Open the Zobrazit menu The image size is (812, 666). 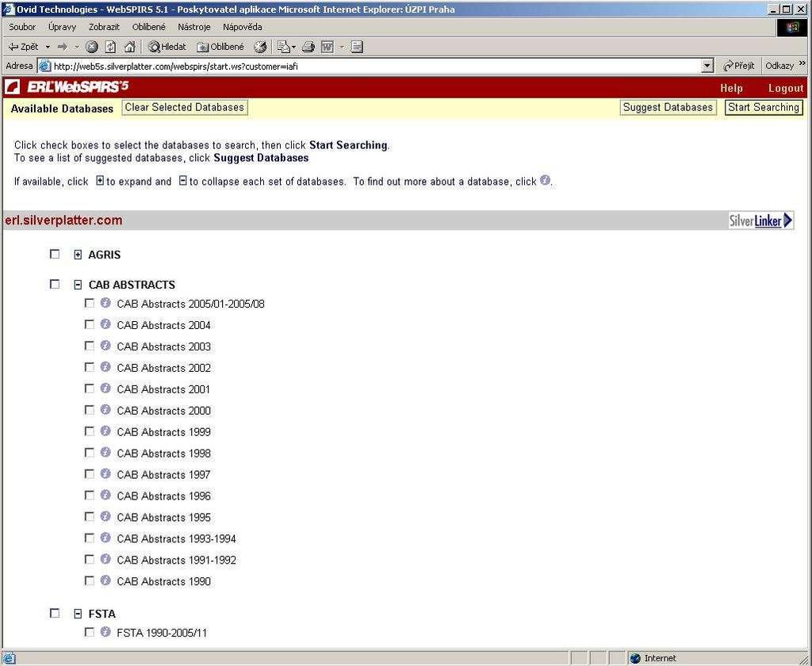coord(104,27)
